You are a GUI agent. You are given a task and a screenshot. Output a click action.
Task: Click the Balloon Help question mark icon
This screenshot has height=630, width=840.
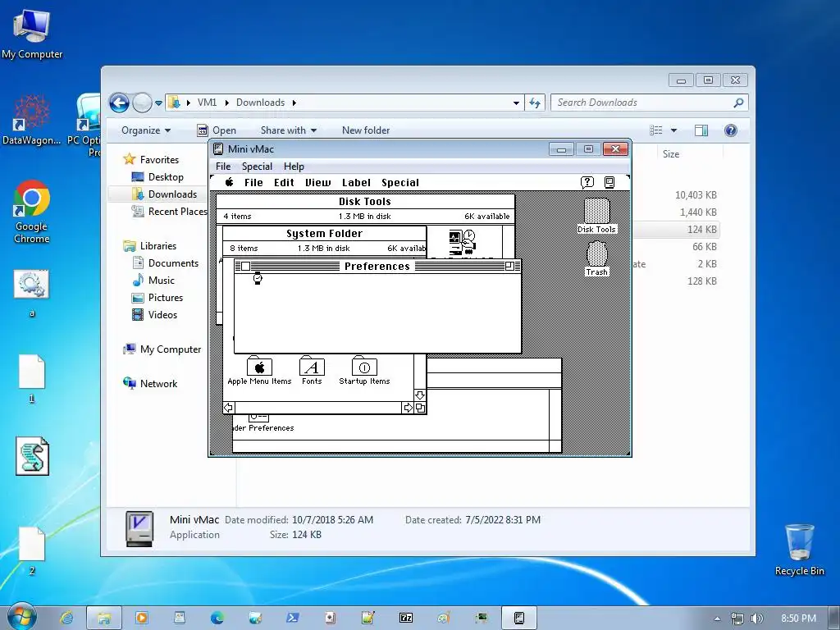(x=587, y=182)
